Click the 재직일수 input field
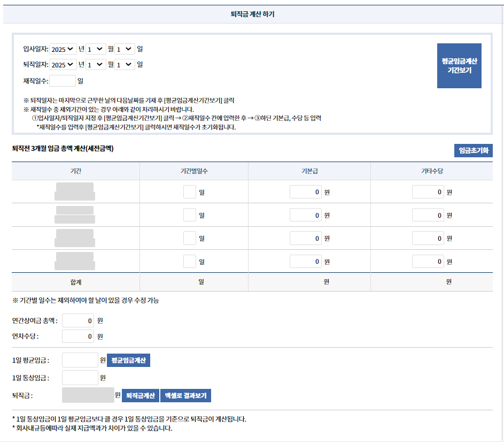 (62, 80)
